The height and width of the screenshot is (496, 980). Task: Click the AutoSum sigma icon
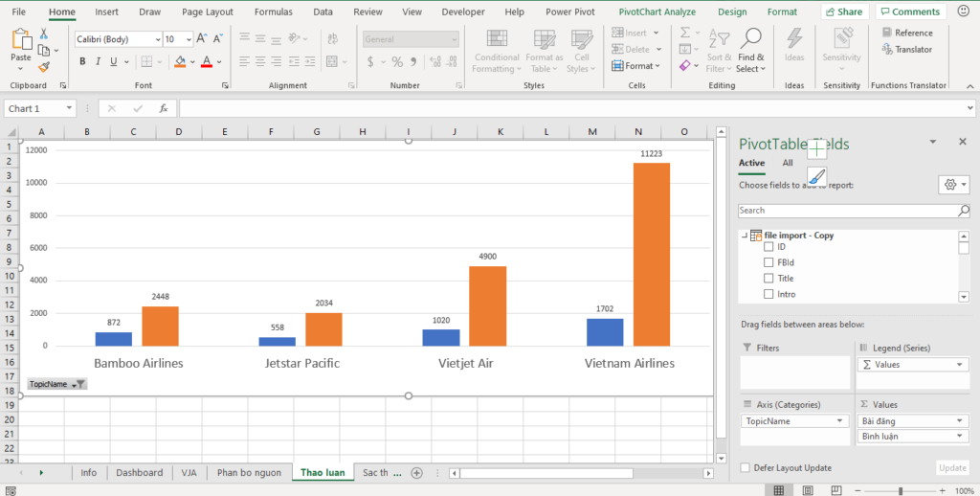click(x=685, y=33)
